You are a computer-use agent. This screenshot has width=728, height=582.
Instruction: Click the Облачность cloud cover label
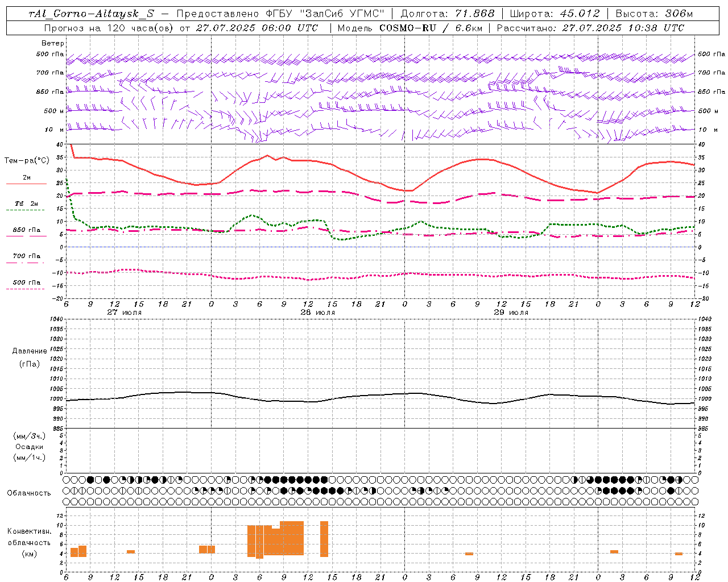(x=29, y=493)
